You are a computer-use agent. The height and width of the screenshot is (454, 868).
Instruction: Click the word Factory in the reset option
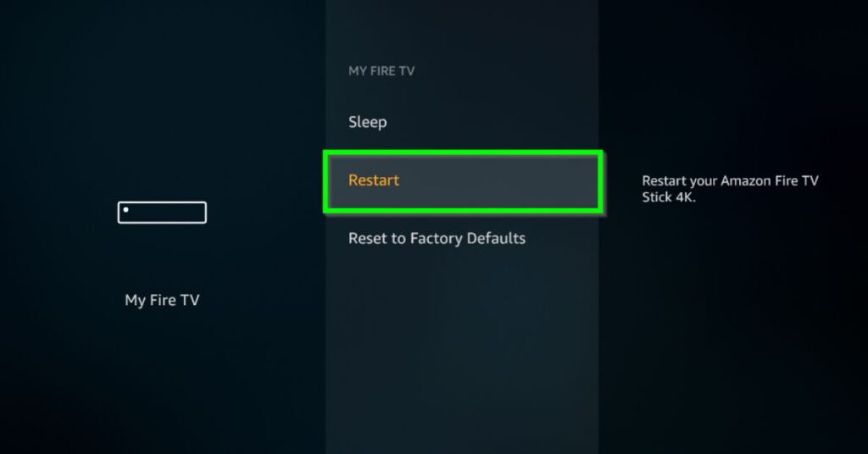(x=437, y=239)
